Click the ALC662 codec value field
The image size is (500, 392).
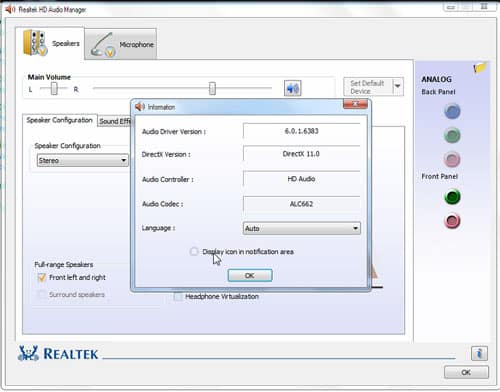point(302,204)
